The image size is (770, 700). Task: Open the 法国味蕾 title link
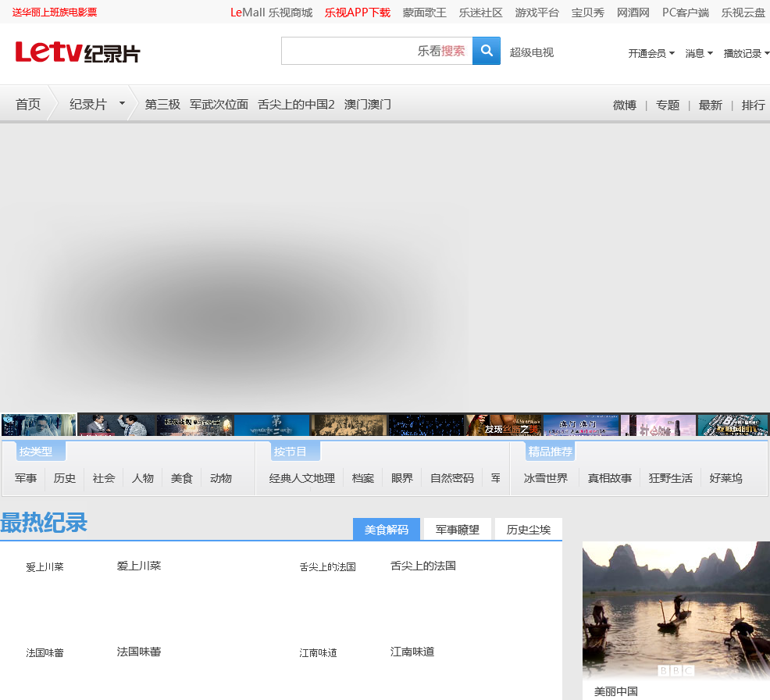click(139, 652)
